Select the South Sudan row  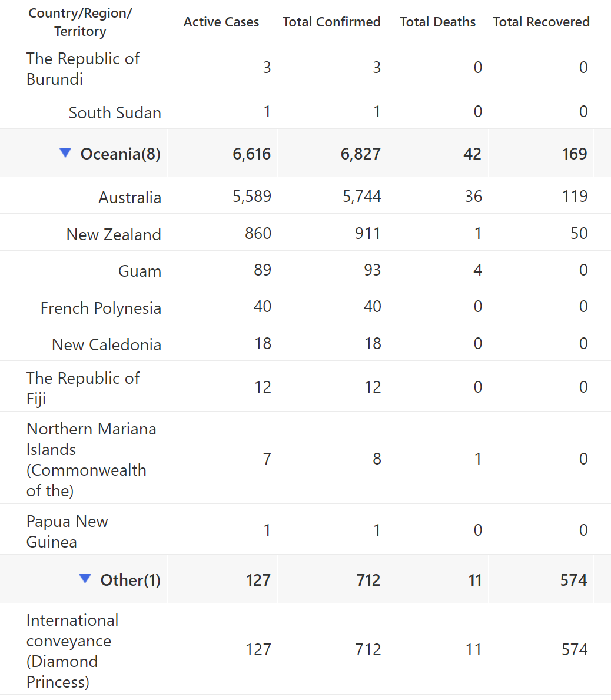click(305, 111)
